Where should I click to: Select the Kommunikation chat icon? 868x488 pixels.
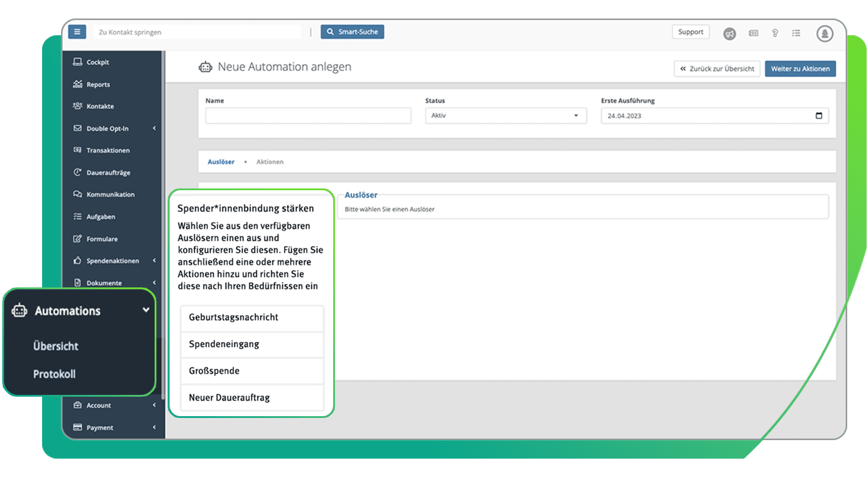pyautogui.click(x=77, y=194)
